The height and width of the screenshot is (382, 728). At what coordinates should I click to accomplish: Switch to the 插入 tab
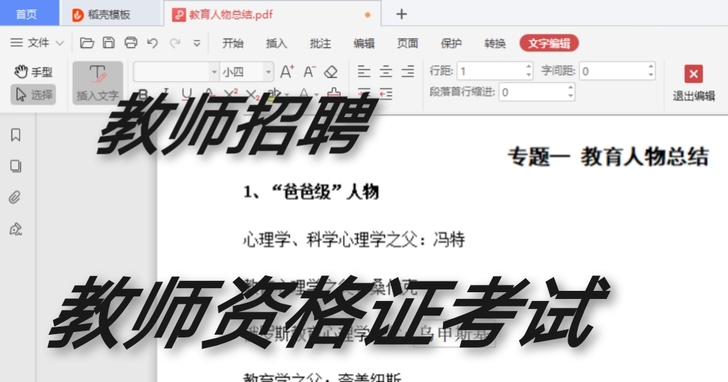[x=276, y=43]
